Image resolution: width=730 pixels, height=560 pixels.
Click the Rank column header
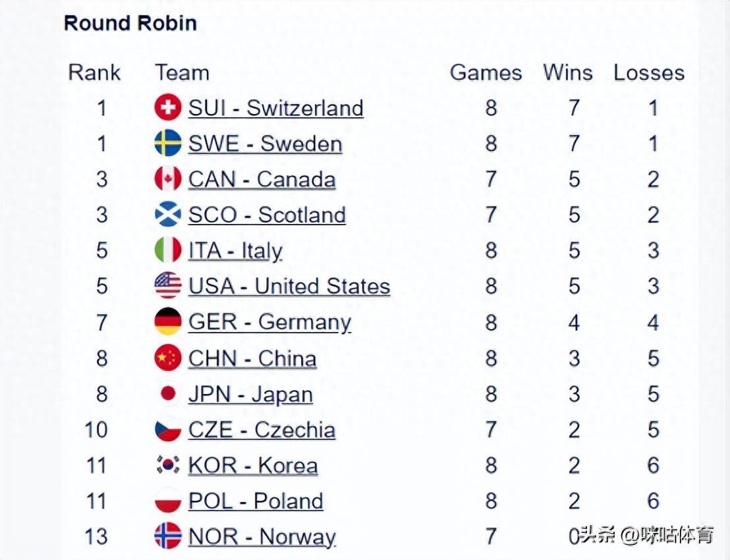[94, 72]
